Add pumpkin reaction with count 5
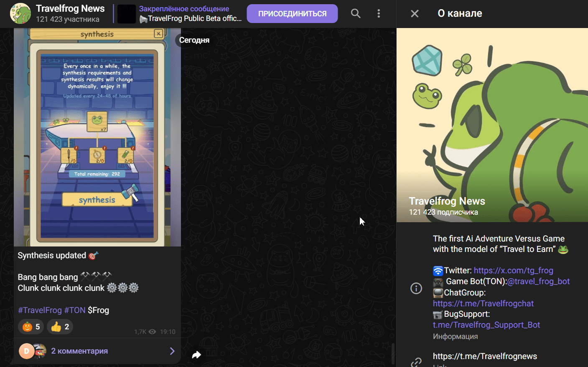 click(31, 327)
